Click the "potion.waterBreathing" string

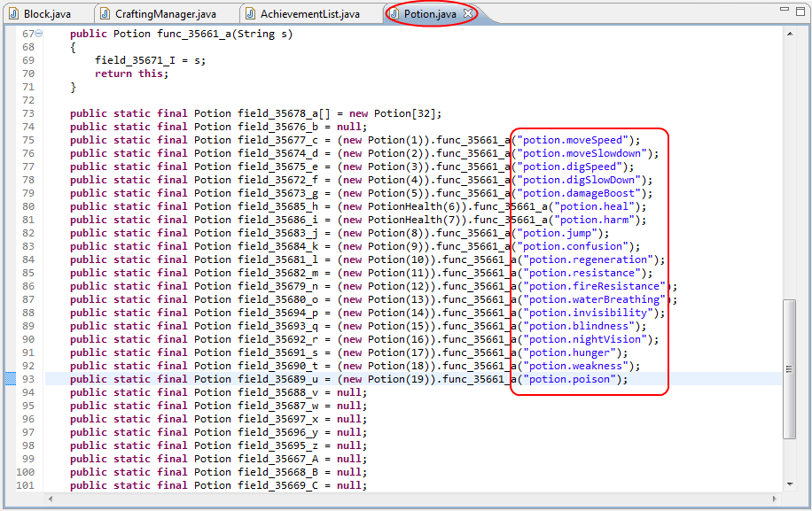(x=594, y=299)
